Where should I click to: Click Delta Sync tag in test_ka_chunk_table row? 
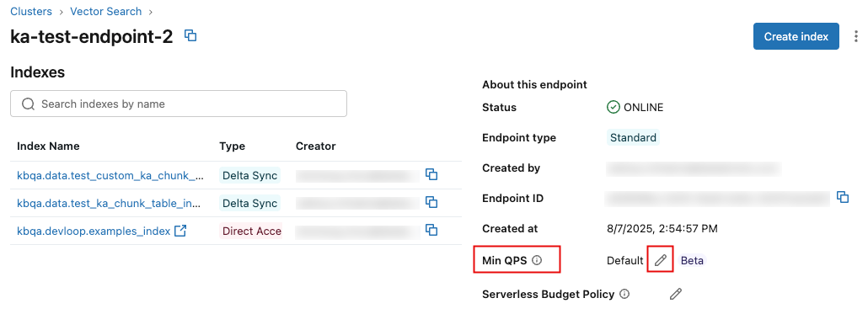(249, 203)
